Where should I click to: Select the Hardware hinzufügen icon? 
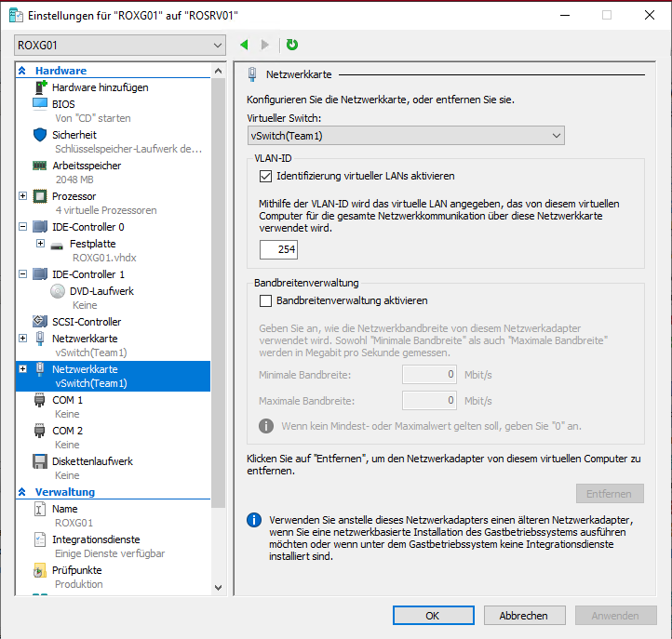click(40, 87)
